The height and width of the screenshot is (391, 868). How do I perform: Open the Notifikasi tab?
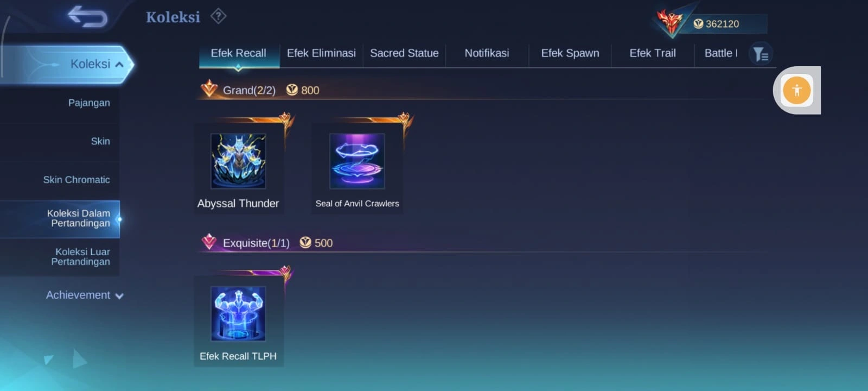487,53
